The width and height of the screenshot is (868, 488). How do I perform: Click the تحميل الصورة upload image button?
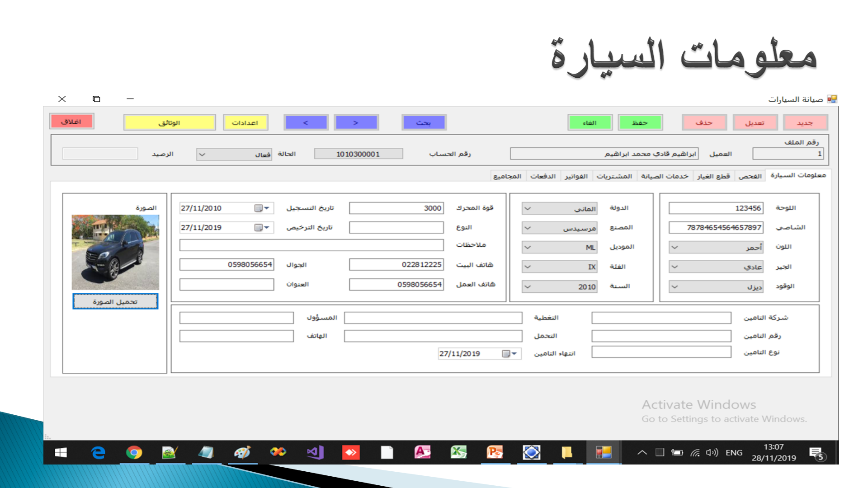(x=115, y=301)
